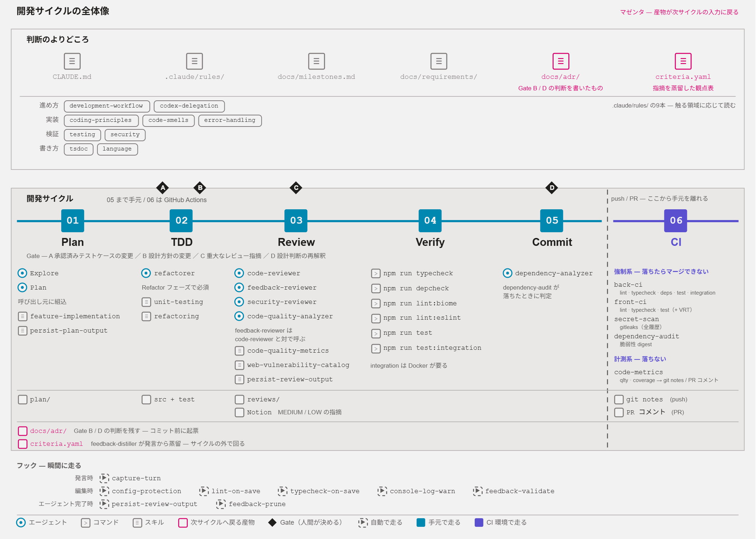Click the development-workflow rule pill
Image resolution: width=756 pixels, height=539 pixels.
(x=107, y=106)
